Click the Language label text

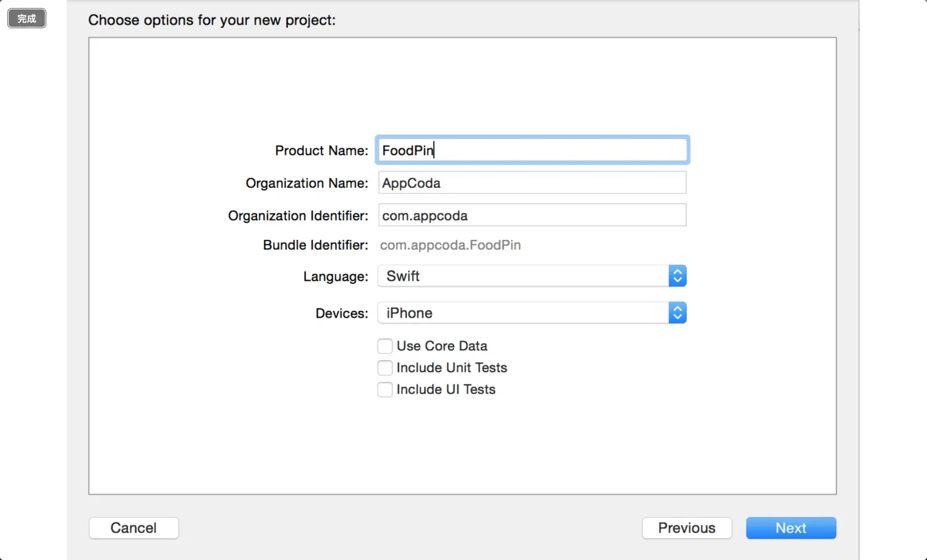click(x=335, y=277)
